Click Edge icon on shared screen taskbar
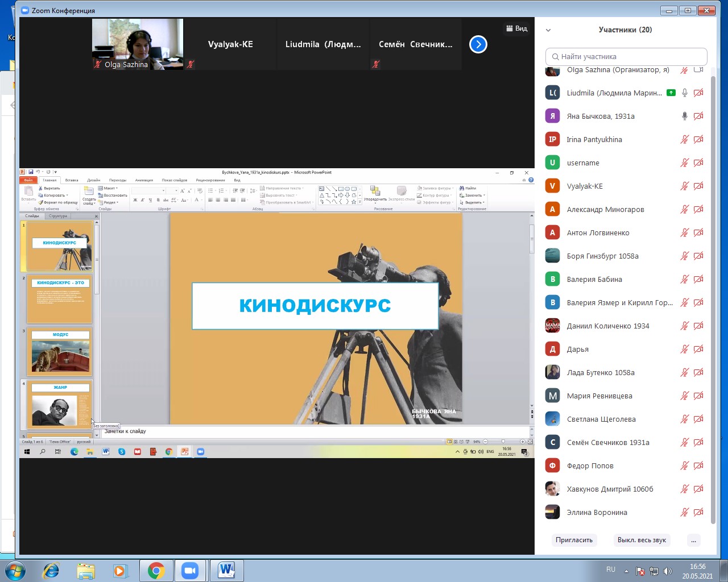Viewport: 728px width, 582px height. [x=74, y=452]
